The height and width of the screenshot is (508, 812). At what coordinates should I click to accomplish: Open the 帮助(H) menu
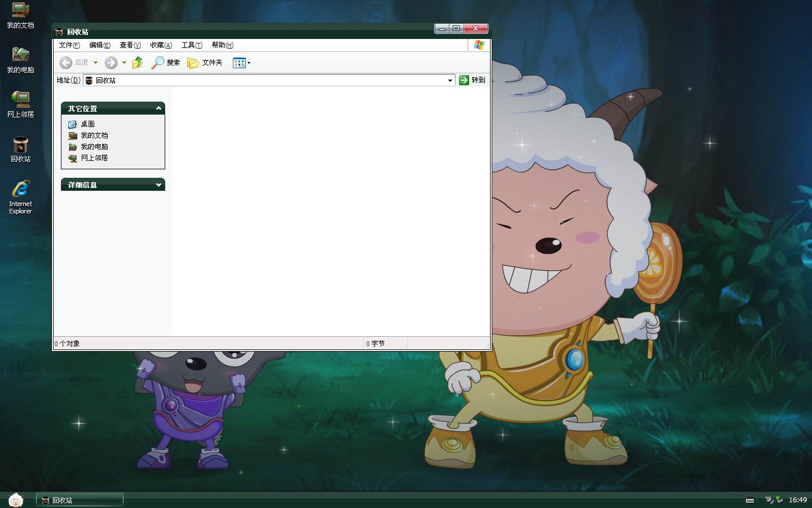tap(222, 45)
